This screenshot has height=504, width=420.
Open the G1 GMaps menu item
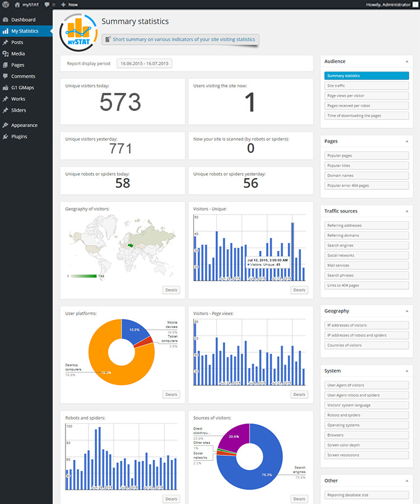point(23,88)
